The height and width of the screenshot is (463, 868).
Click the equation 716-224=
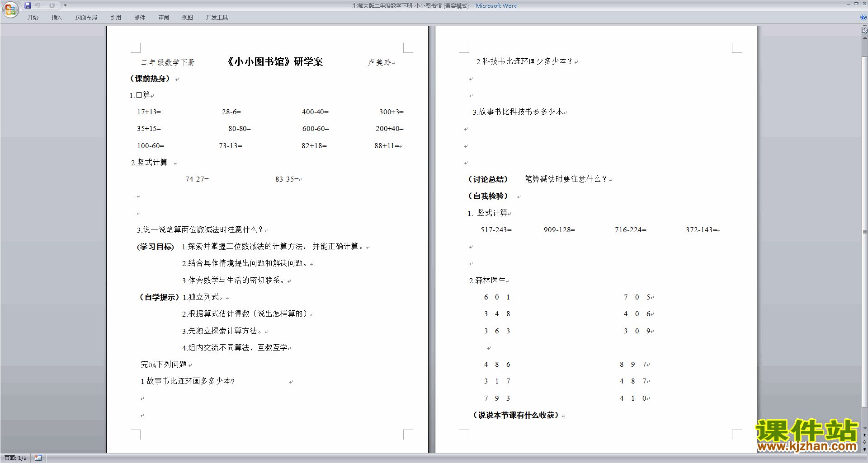(630, 230)
